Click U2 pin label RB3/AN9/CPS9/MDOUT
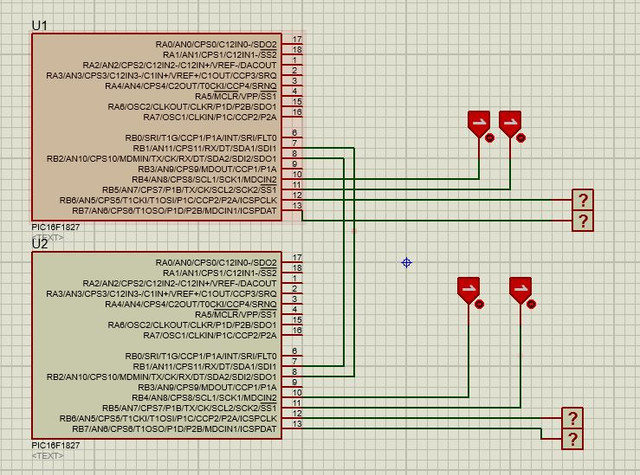Screen dimensions: 640x475 click(x=207, y=387)
